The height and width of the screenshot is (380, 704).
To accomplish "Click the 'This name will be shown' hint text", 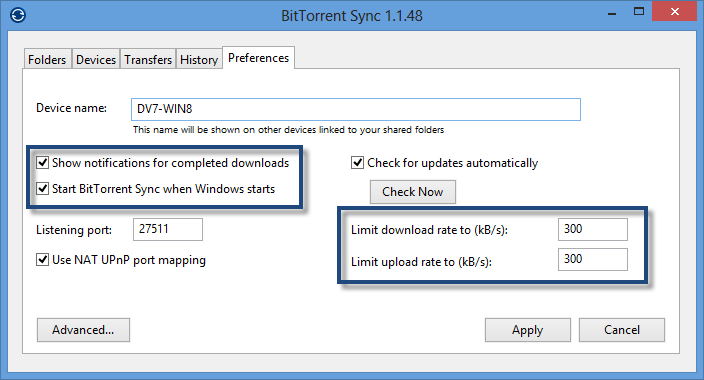I will pyautogui.click(x=288, y=130).
